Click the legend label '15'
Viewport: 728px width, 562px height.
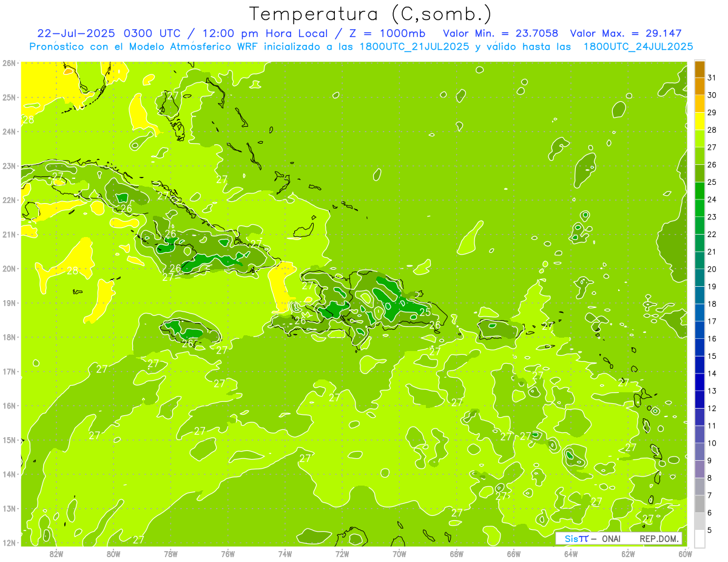[x=712, y=356]
